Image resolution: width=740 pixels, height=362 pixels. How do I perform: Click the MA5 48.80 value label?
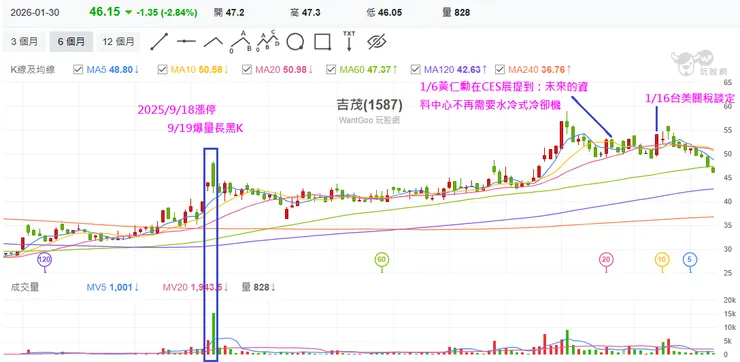click(113, 70)
